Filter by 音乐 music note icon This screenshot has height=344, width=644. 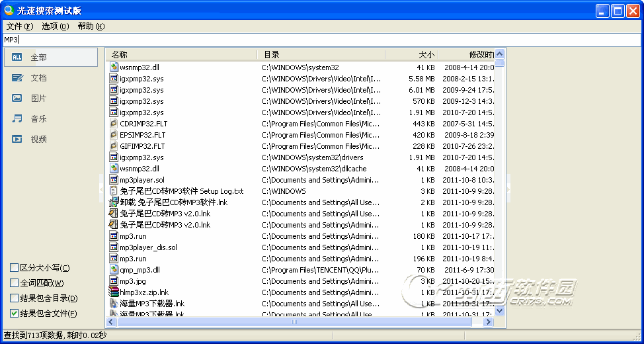17,119
